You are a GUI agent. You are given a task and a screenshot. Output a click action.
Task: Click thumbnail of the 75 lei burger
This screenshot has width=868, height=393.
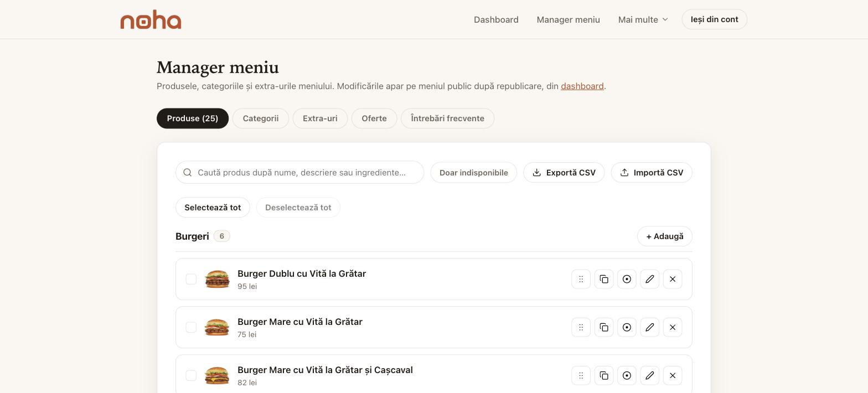(x=217, y=327)
